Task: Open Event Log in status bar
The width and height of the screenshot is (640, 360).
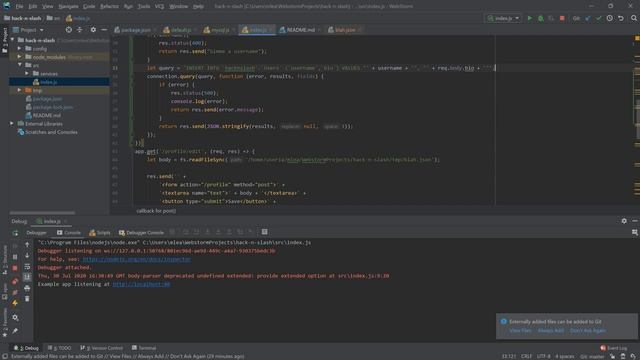Action: tap(613, 348)
